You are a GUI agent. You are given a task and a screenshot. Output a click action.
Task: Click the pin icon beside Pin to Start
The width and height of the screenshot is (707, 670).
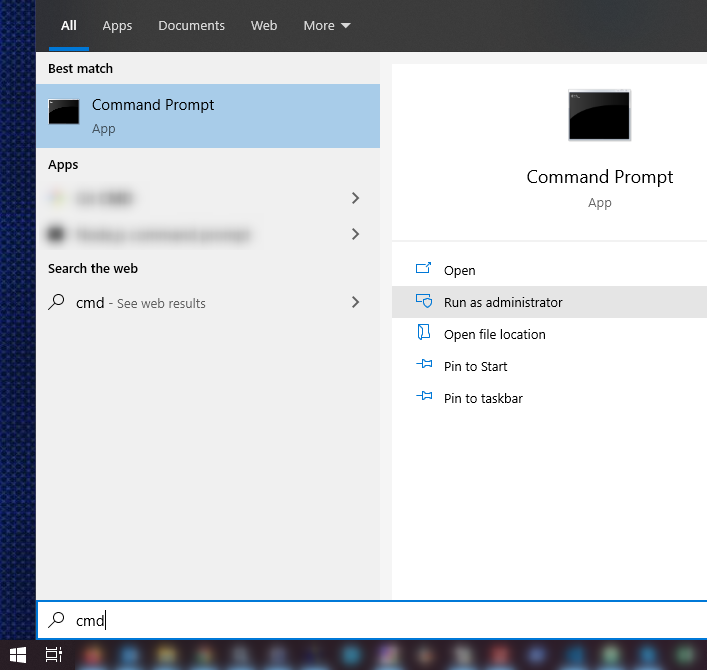point(424,366)
